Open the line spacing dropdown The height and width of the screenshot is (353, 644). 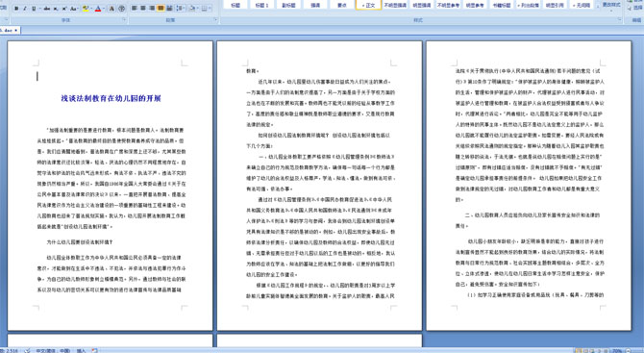click(x=181, y=9)
